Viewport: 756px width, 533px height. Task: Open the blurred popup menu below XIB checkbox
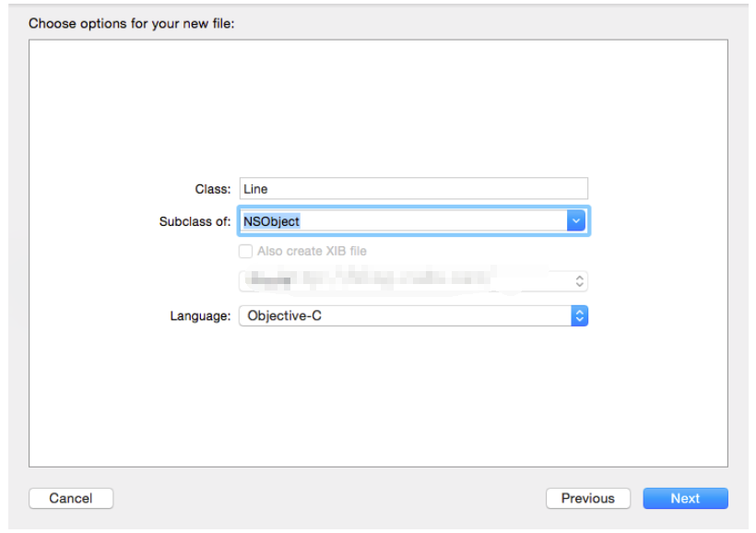click(x=406, y=280)
